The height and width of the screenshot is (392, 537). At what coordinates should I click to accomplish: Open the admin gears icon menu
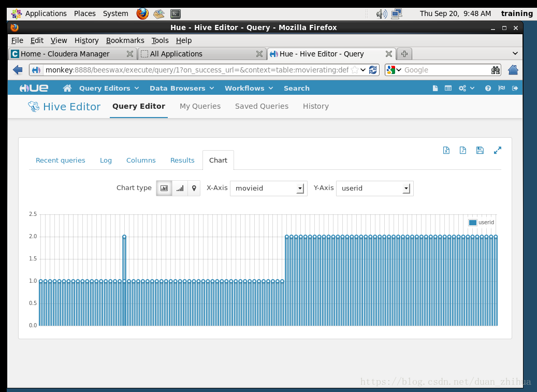pos(467,89)
